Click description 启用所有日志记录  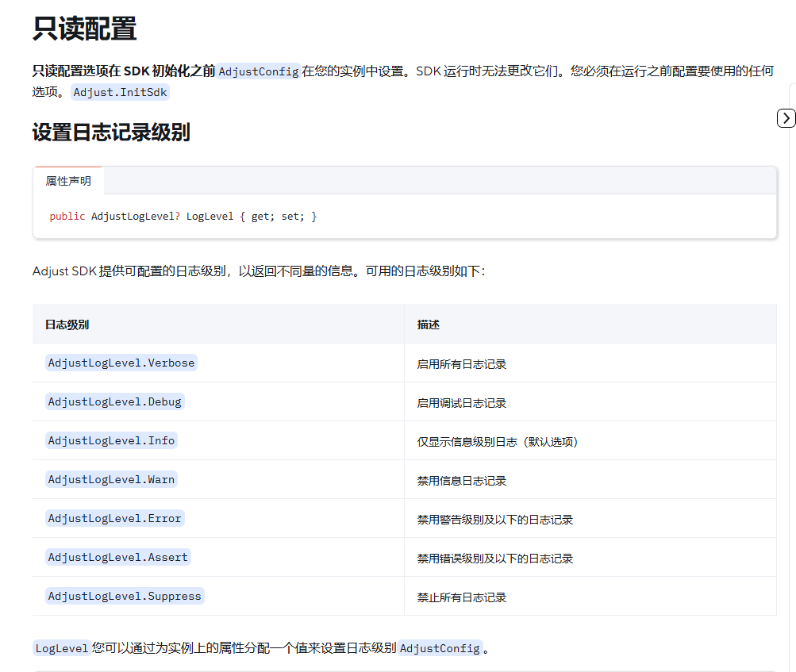click(461, 364)
